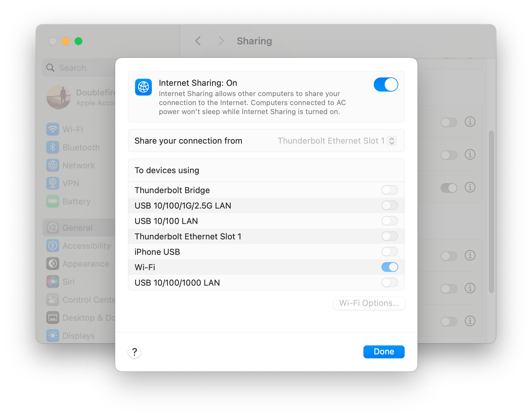Viewport: 532px width, 419px height.
Task: Click the Battery icon in sidebar
Action: pyautogui.click(x=53, y=201)
